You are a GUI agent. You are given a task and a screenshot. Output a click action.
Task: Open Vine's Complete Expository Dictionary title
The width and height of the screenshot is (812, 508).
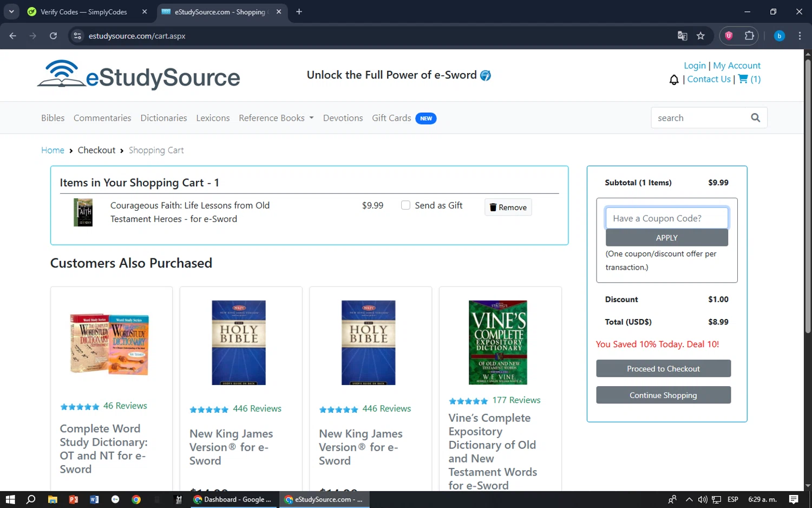pyautogui.click(x=493, y=452)
